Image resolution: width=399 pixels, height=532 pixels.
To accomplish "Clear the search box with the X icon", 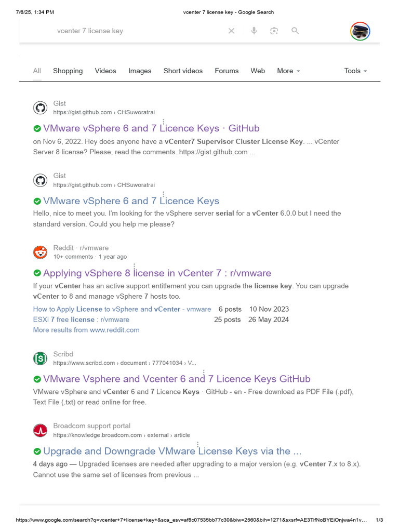I will pos(232,31).
